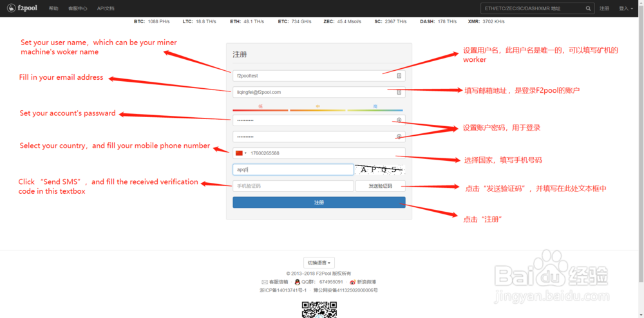Screen dimensions: 644x318
Task: Reveal the confirm password with its eye icon
Action: pyautogui.click(x=399, y=136)
